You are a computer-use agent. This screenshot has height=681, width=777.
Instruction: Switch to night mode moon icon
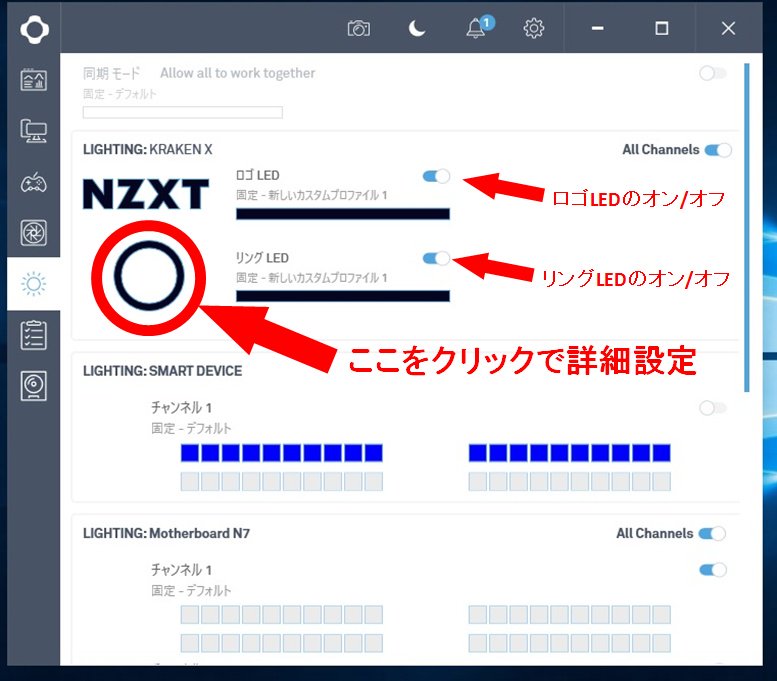point(417,28)
